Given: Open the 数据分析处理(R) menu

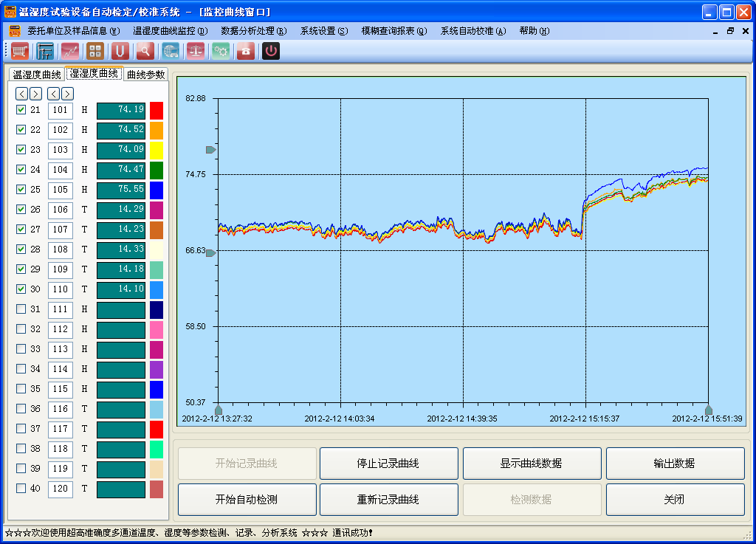Looking at the screenshot, I should [253, 31].
